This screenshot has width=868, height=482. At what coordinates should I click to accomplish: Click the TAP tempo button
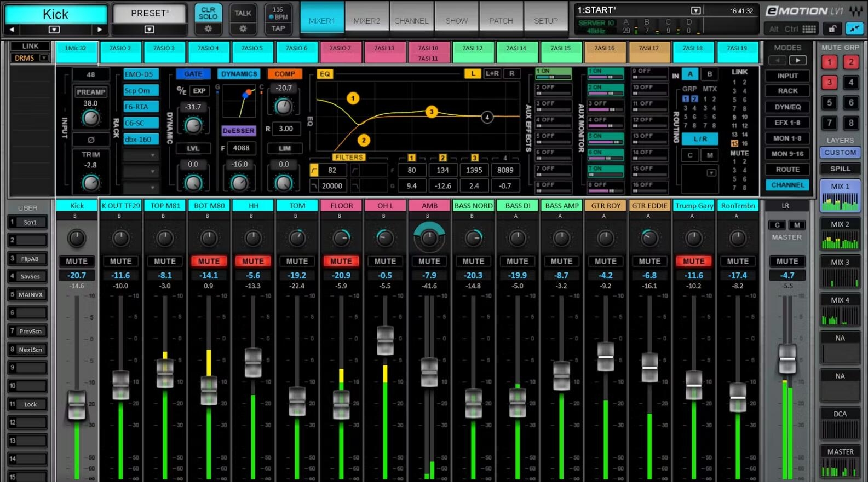tap(278, 28)
